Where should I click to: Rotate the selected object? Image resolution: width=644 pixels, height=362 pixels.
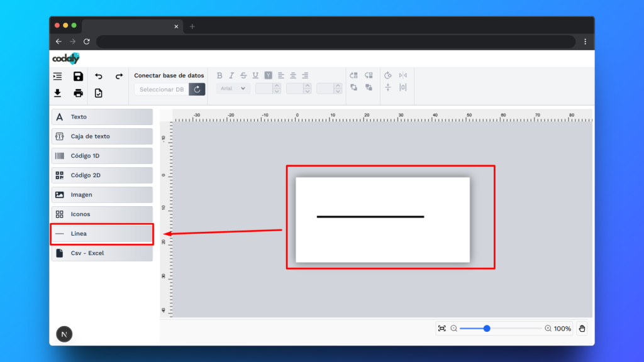(387, 75)
